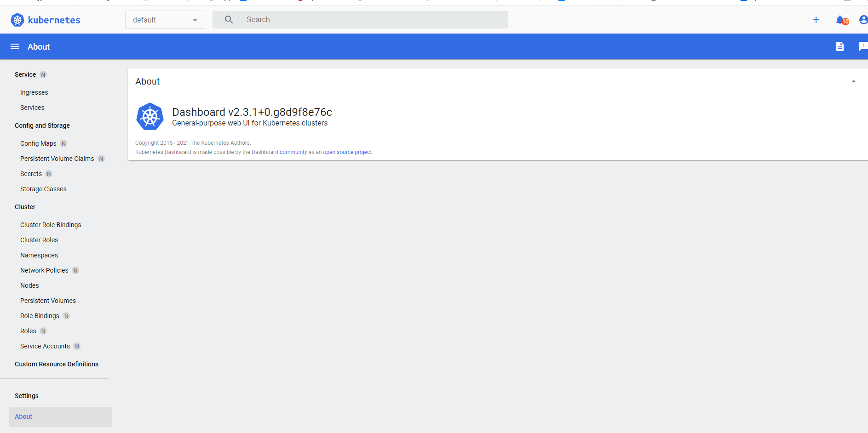Open Config Maps in the sidebar
This screenshot has height=433, width=868.
38,143
